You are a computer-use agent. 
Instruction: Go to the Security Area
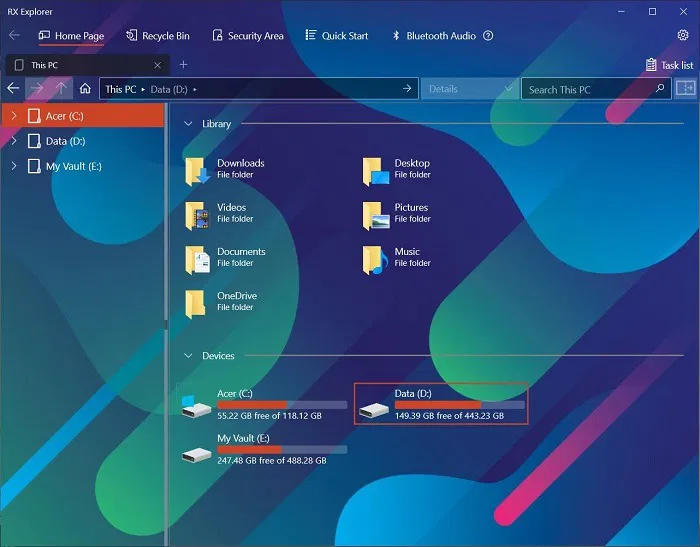(248, 36)
